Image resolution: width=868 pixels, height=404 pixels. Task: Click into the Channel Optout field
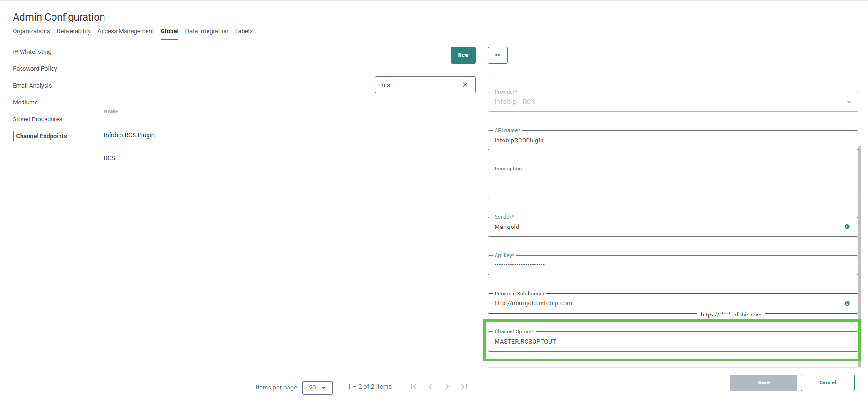click(672, 342)
